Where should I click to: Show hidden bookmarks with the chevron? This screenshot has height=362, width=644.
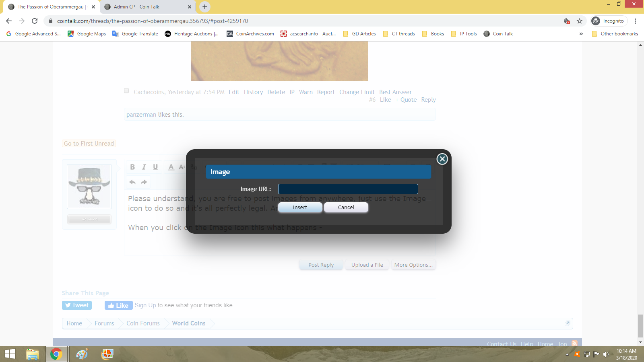[x=581, y=34]
